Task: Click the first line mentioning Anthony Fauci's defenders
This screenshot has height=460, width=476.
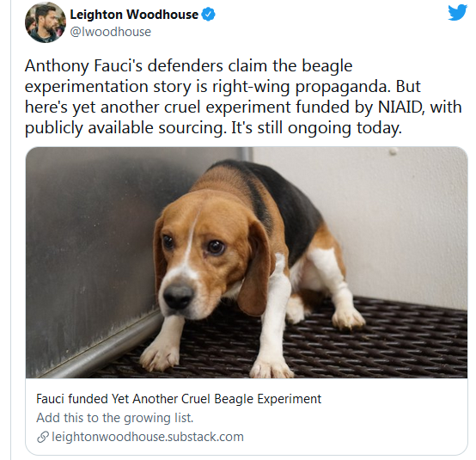Action: [188, 65]
